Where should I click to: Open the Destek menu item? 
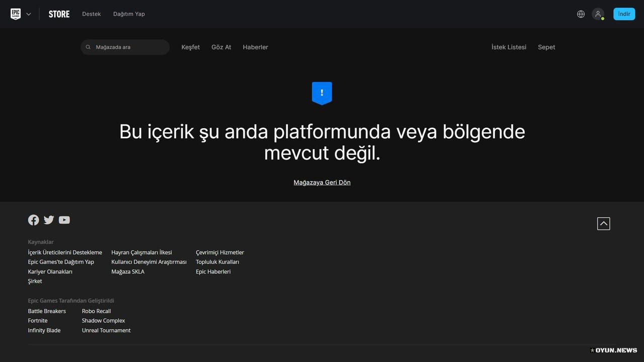[x=92, y=14]
